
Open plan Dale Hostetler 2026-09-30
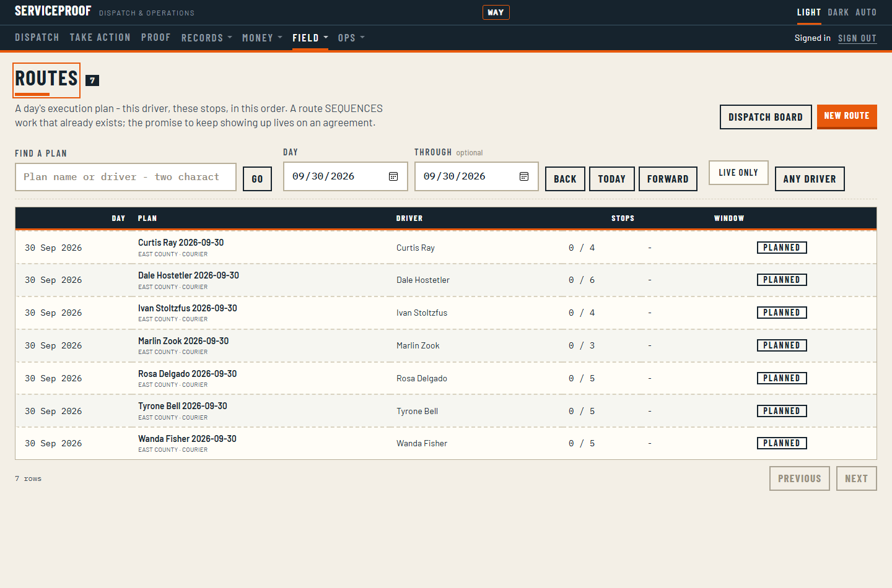pos(188,275)
